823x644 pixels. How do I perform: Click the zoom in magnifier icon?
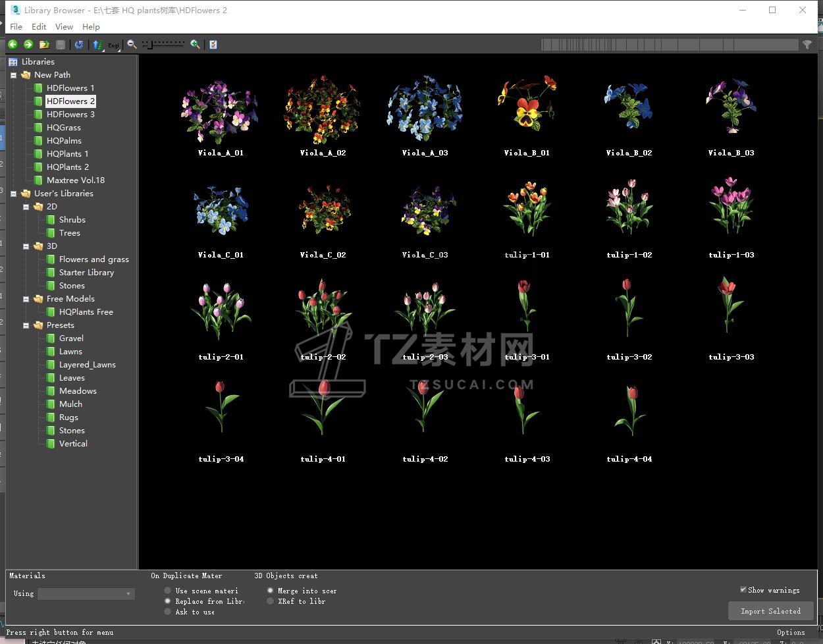point(195,44)
